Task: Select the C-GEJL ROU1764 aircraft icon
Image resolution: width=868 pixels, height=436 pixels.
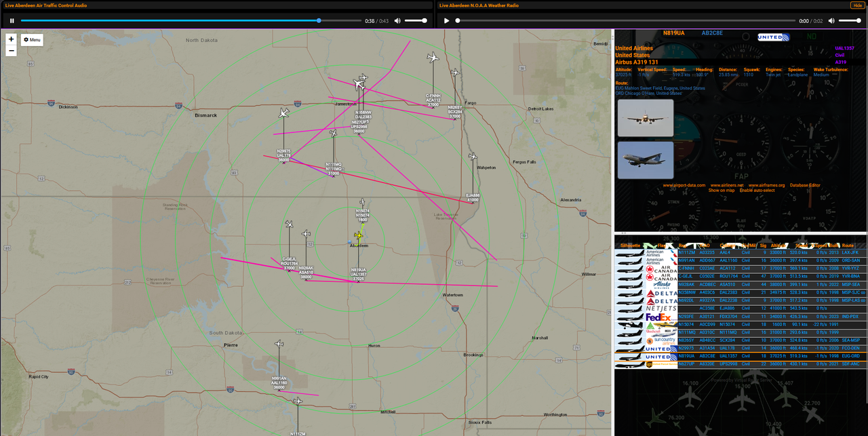Action: coord(289,224)
